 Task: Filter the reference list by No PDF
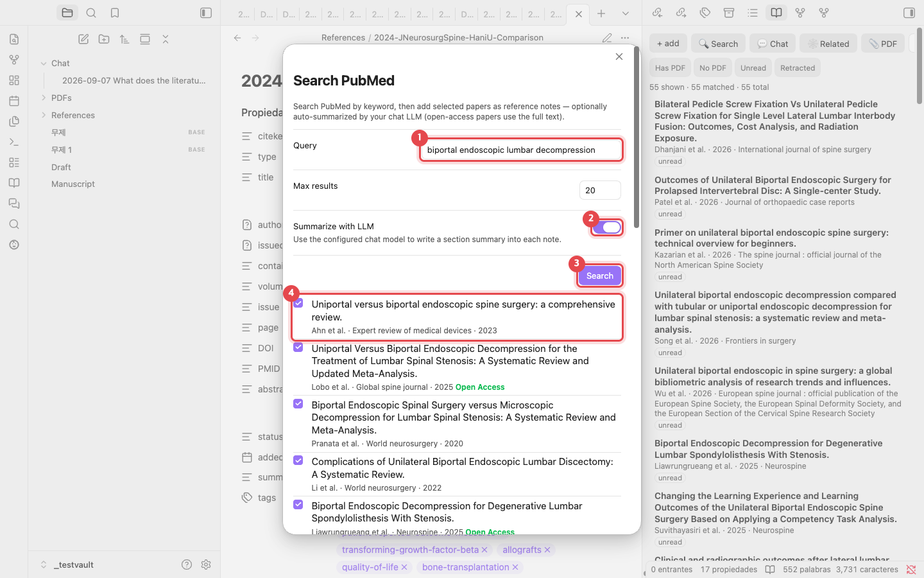[x=713, y=68]
